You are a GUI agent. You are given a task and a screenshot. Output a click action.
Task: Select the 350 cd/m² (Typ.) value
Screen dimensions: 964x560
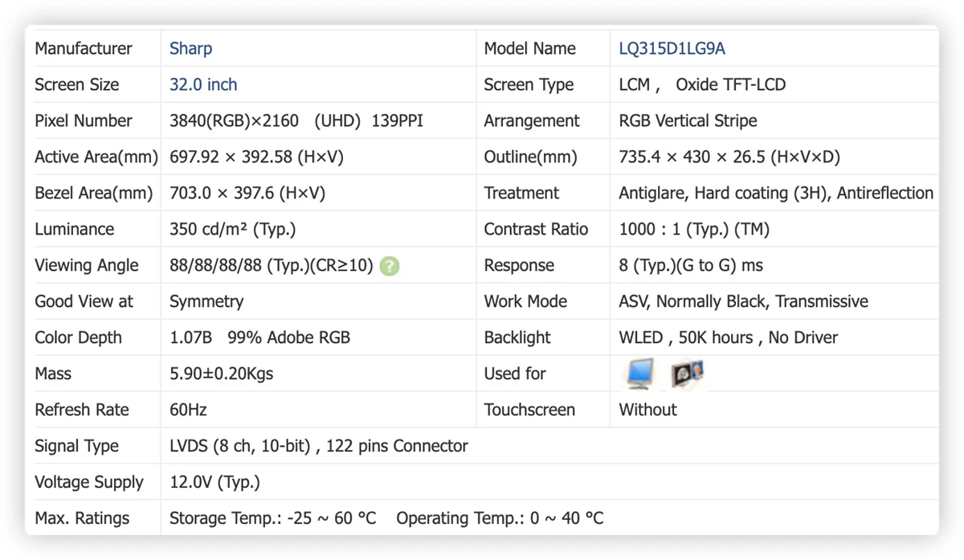pos(233,229)
